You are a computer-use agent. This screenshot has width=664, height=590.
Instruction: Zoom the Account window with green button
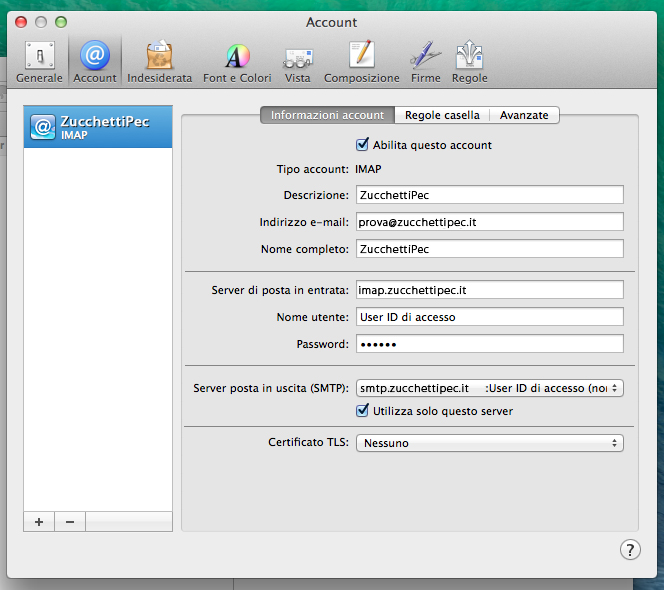[x=61, y=22]
